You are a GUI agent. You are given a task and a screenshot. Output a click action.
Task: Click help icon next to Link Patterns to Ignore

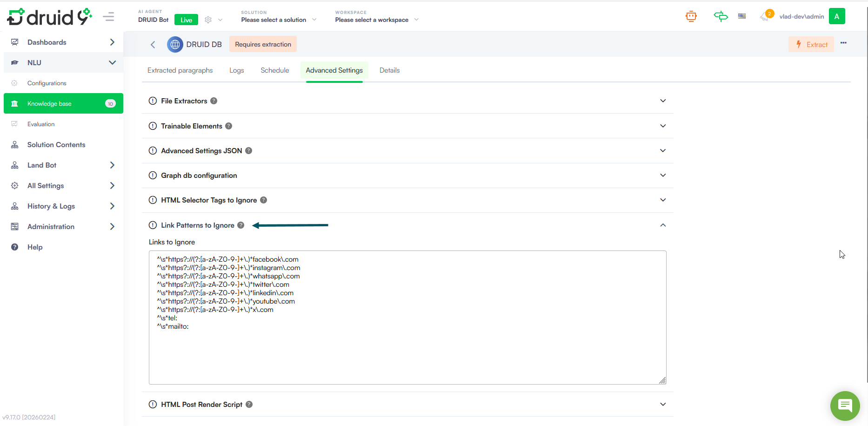coord(241,225)
